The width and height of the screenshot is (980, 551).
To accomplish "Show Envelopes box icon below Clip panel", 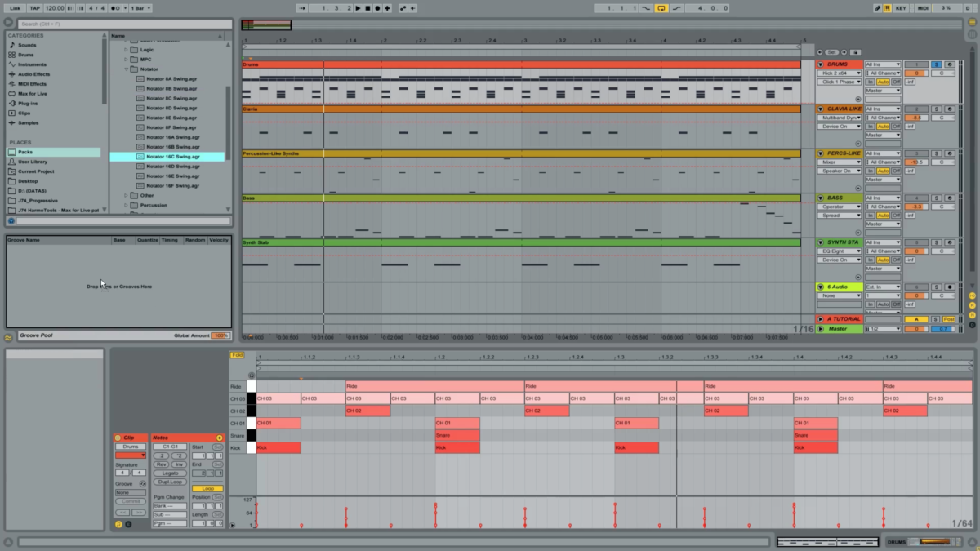I will tap(128, 523).
